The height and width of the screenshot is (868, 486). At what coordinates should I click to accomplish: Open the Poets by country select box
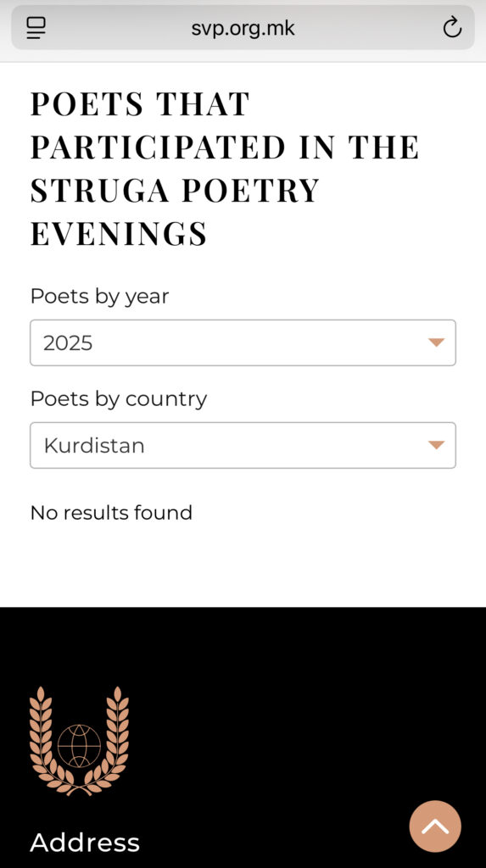coord(243,445)
